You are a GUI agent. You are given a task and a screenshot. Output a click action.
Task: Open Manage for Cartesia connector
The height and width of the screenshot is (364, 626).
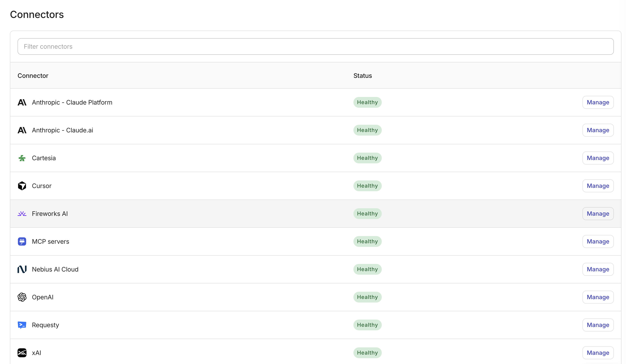pyautogui.click(x=598, y=158)
